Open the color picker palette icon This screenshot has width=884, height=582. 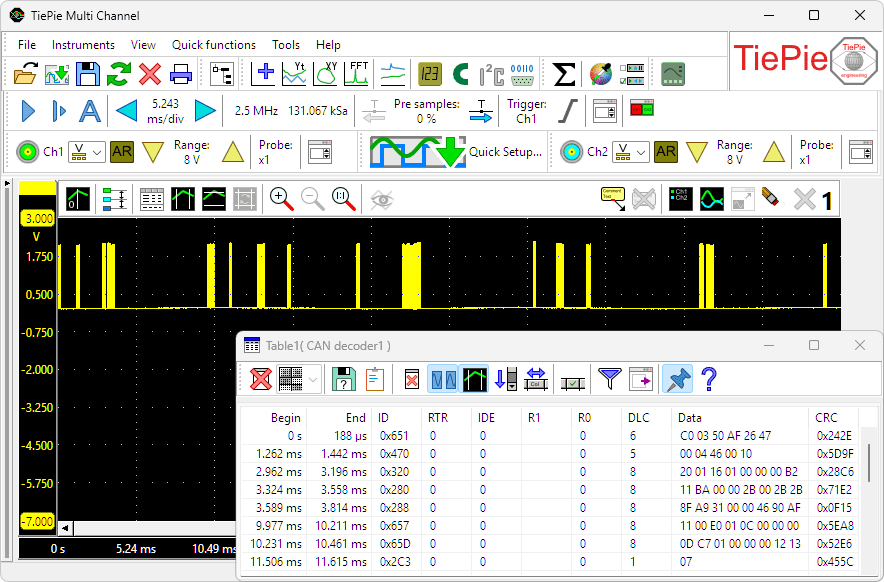pyautogui.click(x=601, y=74)
